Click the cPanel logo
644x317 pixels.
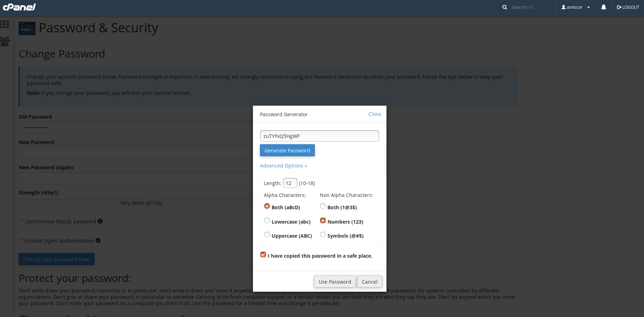pyautogui.click(x=19, y=7)
